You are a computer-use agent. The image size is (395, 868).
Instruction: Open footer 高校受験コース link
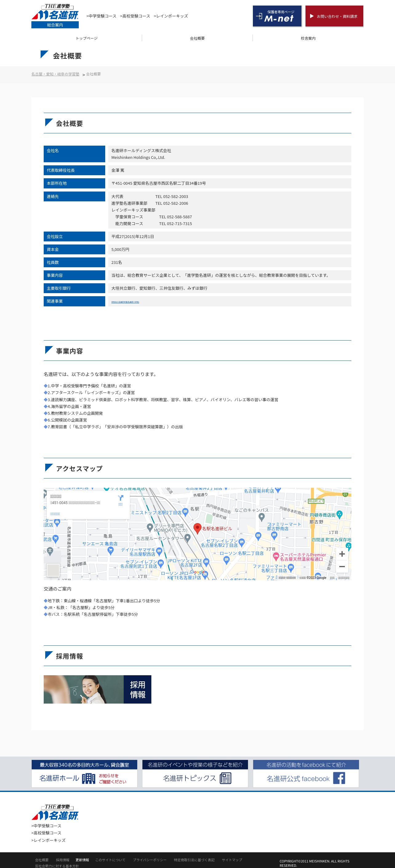(46, 833)
